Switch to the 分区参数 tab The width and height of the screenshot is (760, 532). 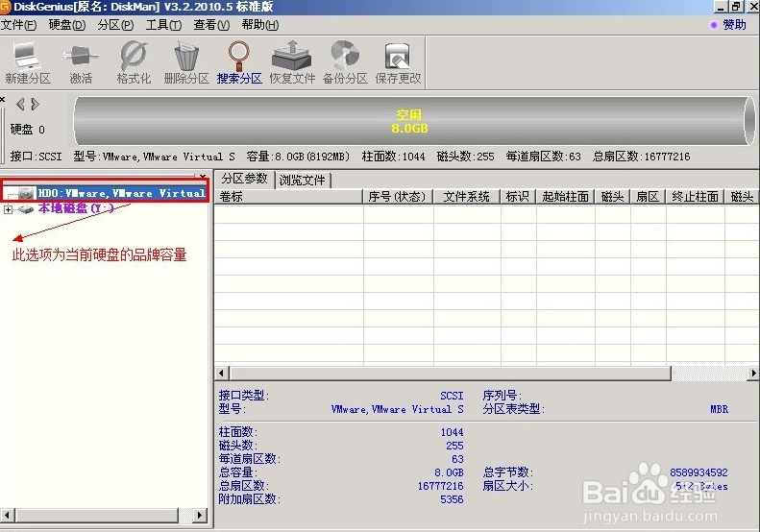245,179
